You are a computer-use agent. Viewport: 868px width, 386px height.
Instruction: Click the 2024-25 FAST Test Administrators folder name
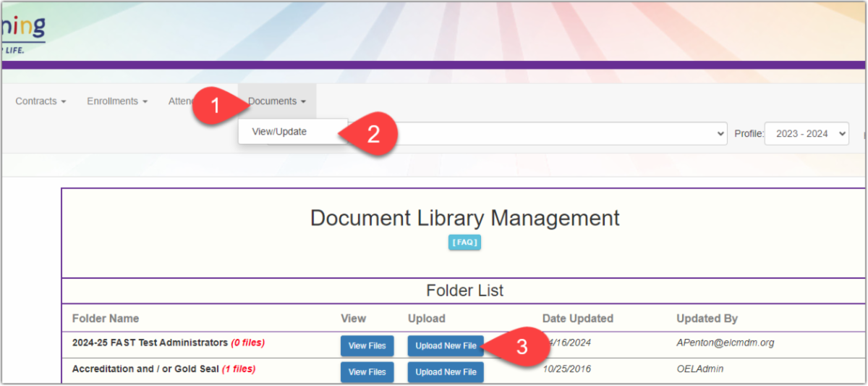[x=150, y=343]
